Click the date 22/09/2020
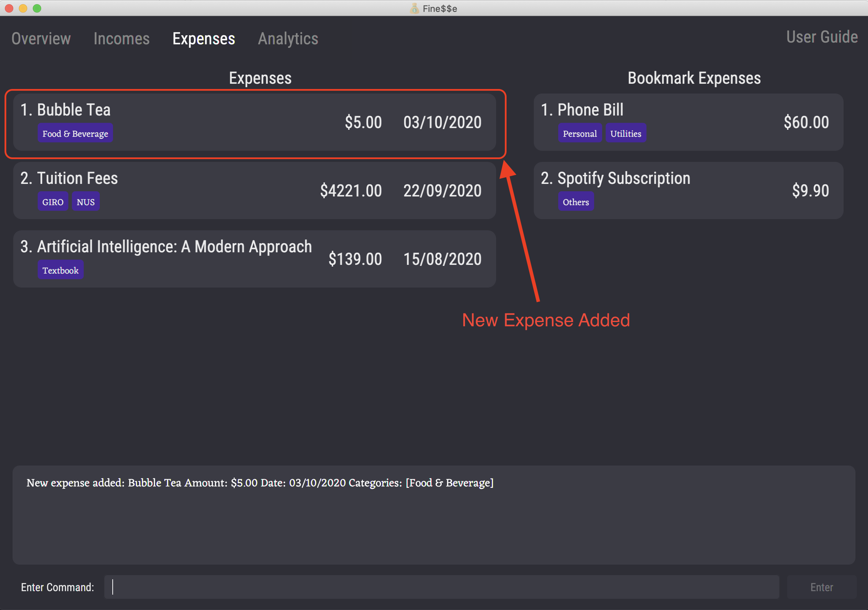 click(442, 191)
